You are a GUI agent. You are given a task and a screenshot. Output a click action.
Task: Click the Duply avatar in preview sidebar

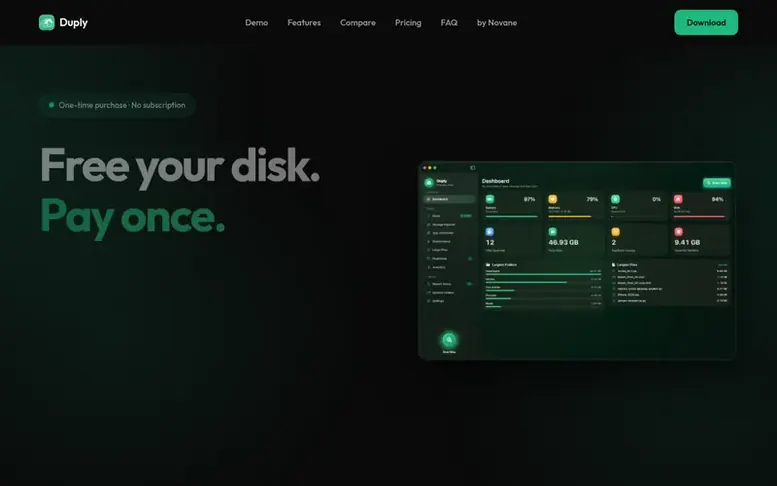click(429, 182)
